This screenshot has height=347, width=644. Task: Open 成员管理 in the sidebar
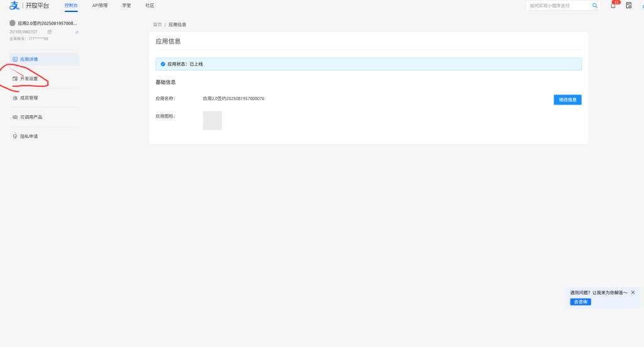point(29,98)
